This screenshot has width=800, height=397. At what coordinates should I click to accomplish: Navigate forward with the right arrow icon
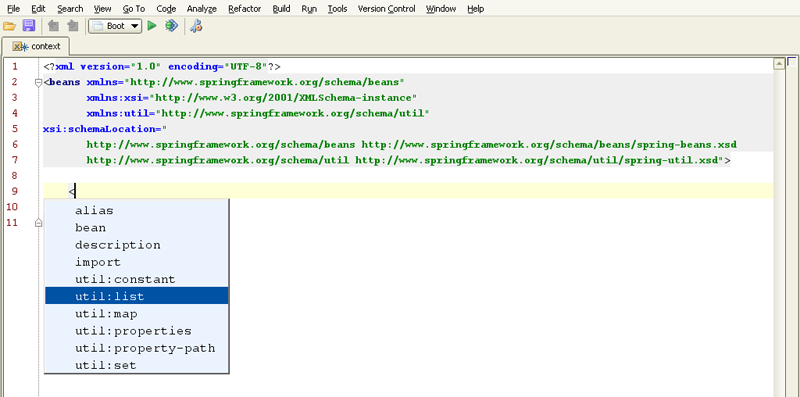pos(73,26)
